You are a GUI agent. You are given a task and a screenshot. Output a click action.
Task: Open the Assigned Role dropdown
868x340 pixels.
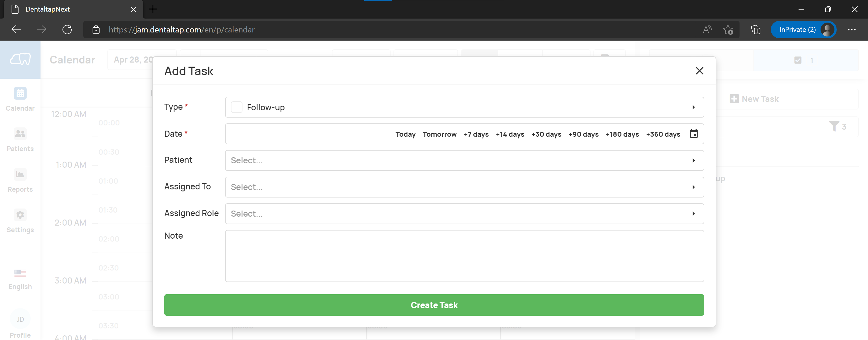pos(464,213)
